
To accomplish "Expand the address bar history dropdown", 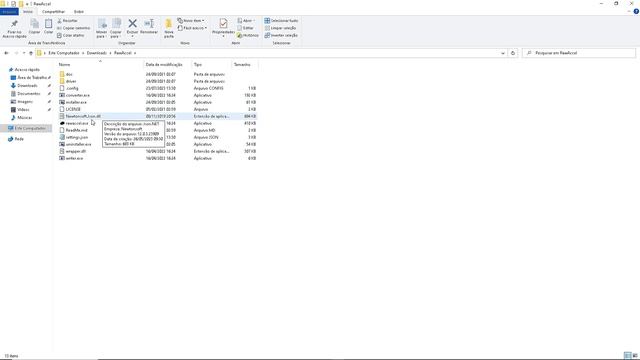I will [x=502, y=53].
